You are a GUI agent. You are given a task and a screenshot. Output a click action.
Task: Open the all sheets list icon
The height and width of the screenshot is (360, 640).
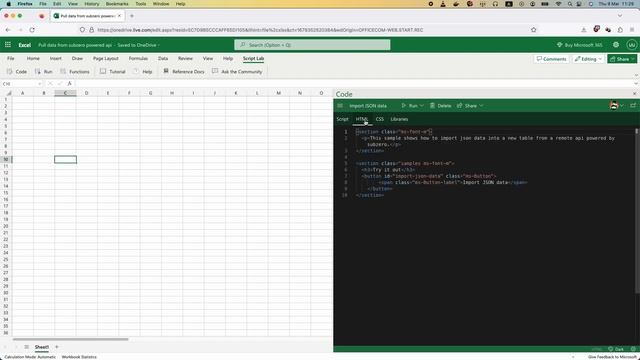coord(26,347)
